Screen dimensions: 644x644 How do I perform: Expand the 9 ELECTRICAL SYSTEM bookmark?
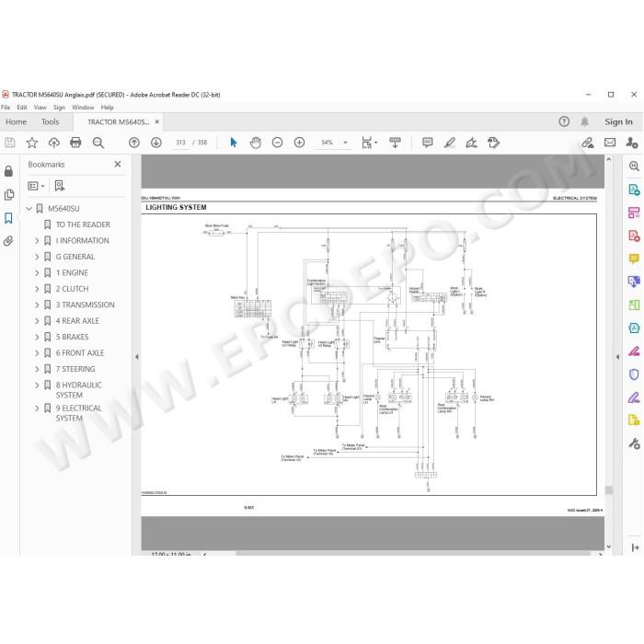click(x=37, y=408)
